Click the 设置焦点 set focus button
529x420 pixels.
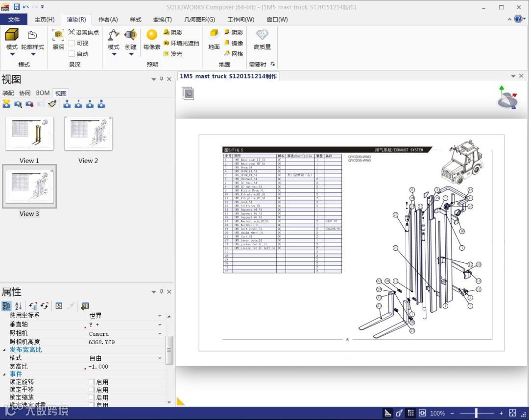(x=84, y=32)
